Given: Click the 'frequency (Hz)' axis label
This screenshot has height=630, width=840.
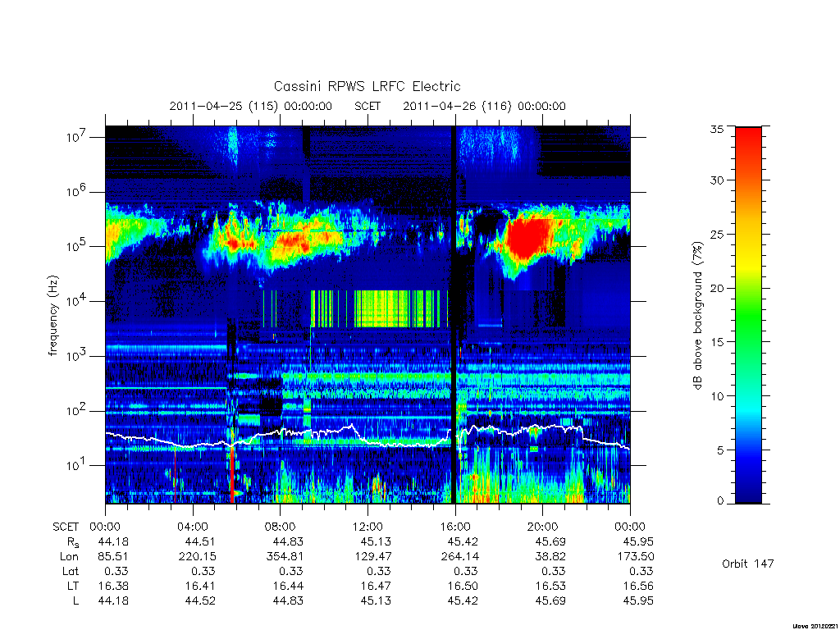Looking at the screenshot, I should pos(53,316).
